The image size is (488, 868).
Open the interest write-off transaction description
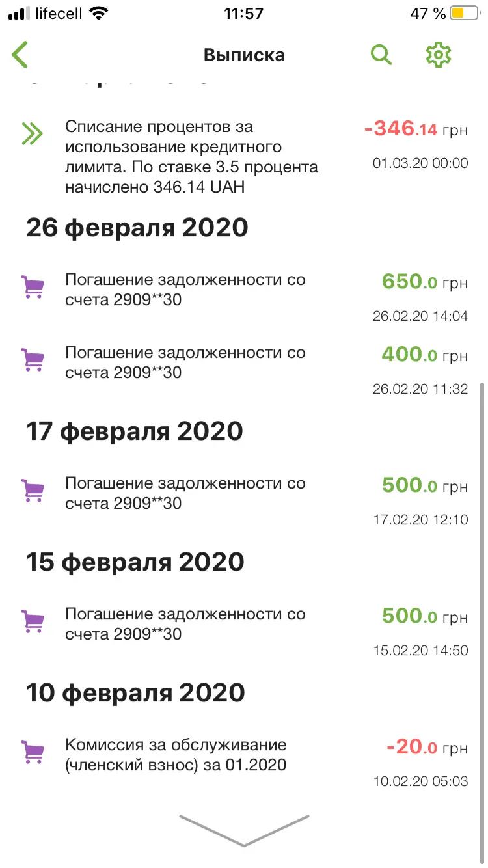click(191, 157)
